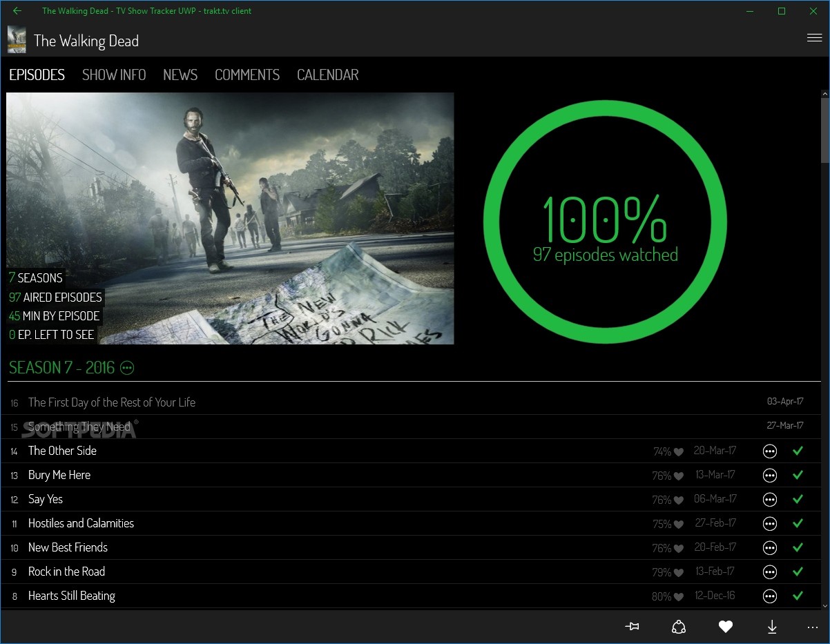Click the 0 EP. LEFT TO SEE label
The width and height of the screenshot is (830, 644).
(x=51, y=335)
